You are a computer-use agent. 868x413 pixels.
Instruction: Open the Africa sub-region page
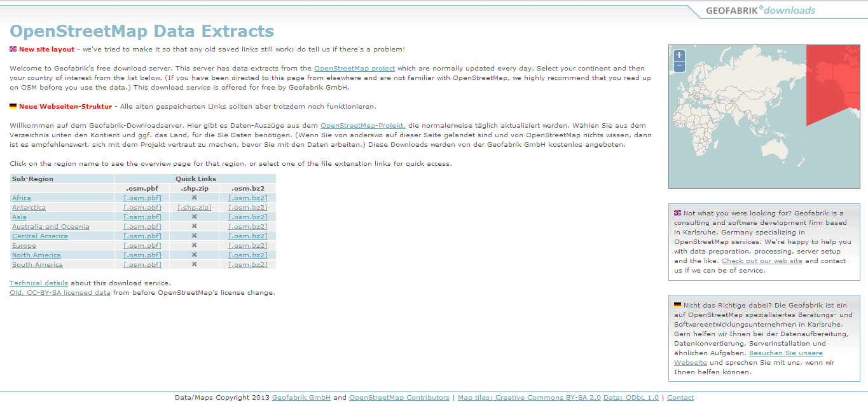22,198
